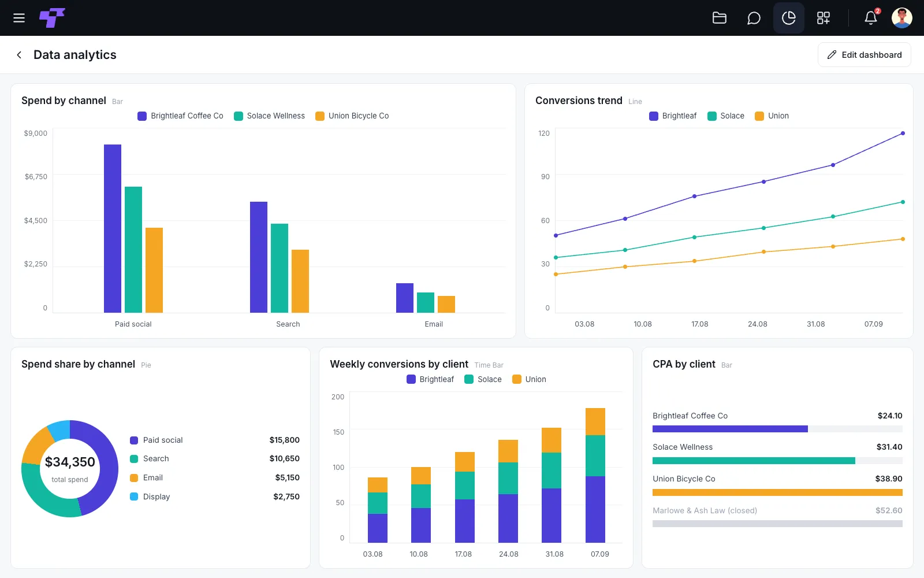This screenshot has width=924, height=578.
Task: Click the Union line point at 24.08
Action: tap(763, 252)
